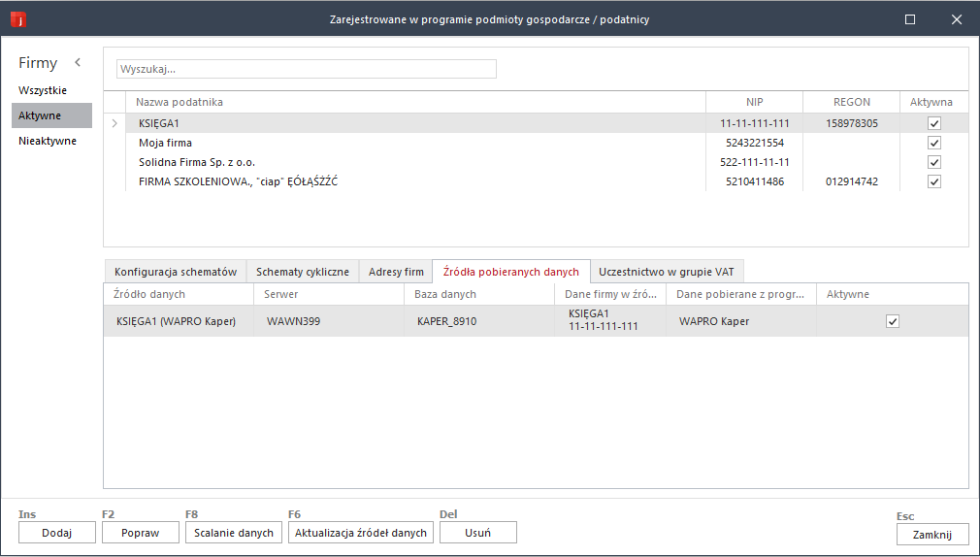Sort by the NIP column header
The width and height of the screenshot is (980, 557).
pyautogui.click(x=754, y=102)
